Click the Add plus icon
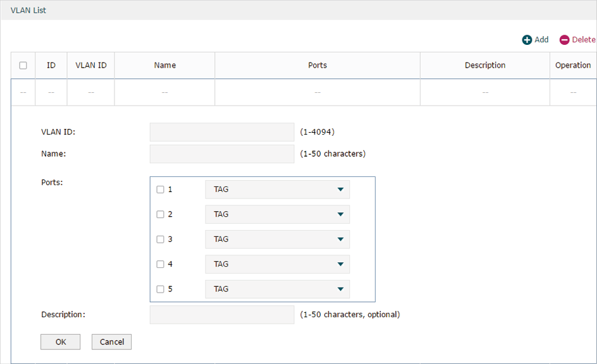The image size is (597, 364). tap(527, 40)
